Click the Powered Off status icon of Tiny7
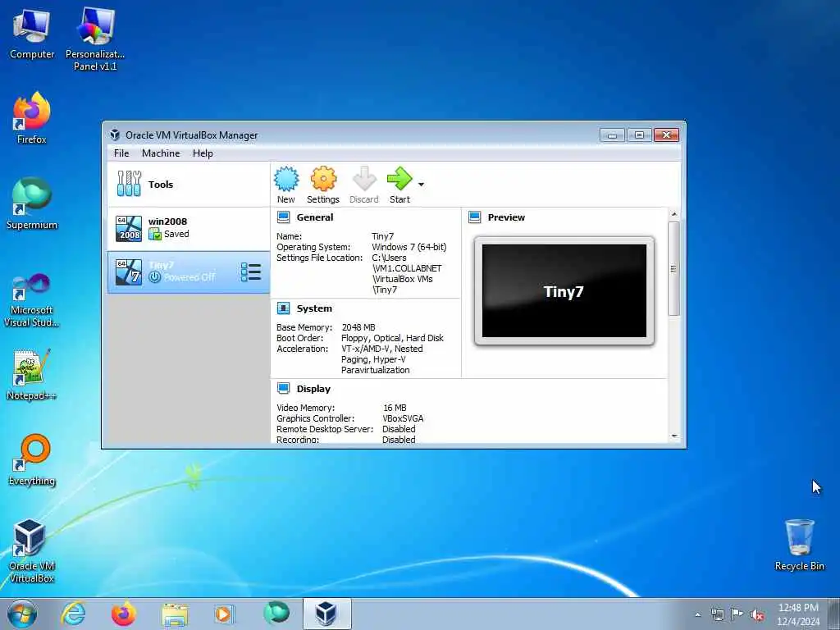The image size is (840, 630). pos(155,277)
